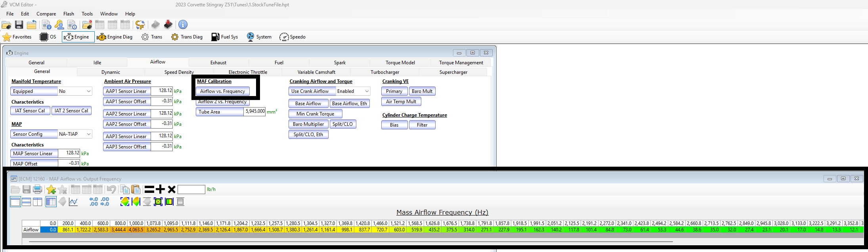Click the paste clipboard icon in table toolbar
Image resolution: width=868 pixels, height=252 pixels.
(136, 189)
